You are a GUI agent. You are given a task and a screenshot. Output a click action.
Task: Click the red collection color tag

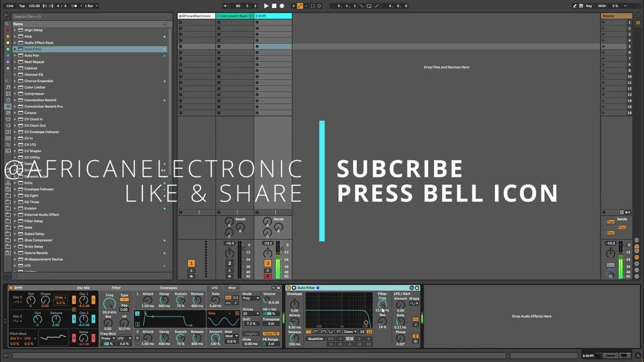pyautogui.click(x=8, y=30)
